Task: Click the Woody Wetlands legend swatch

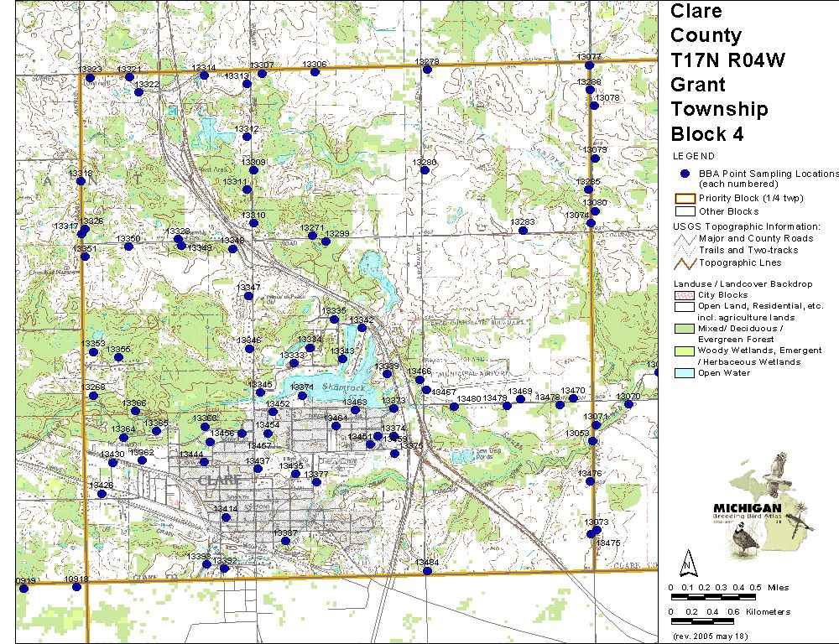Action: [684, 351]
